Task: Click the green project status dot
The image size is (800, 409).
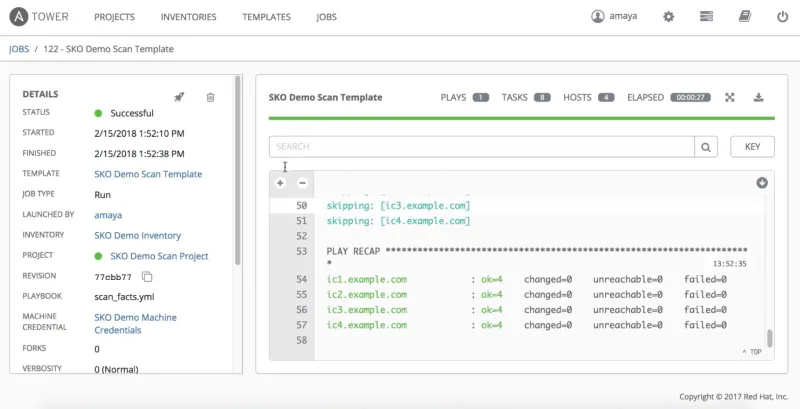Action: [x=98, y=256]
